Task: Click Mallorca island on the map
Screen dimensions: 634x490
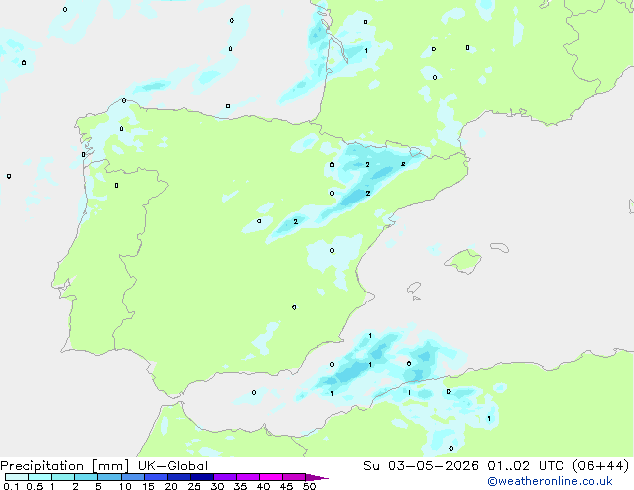Action: pyautogui.click(x=463, y=261)
